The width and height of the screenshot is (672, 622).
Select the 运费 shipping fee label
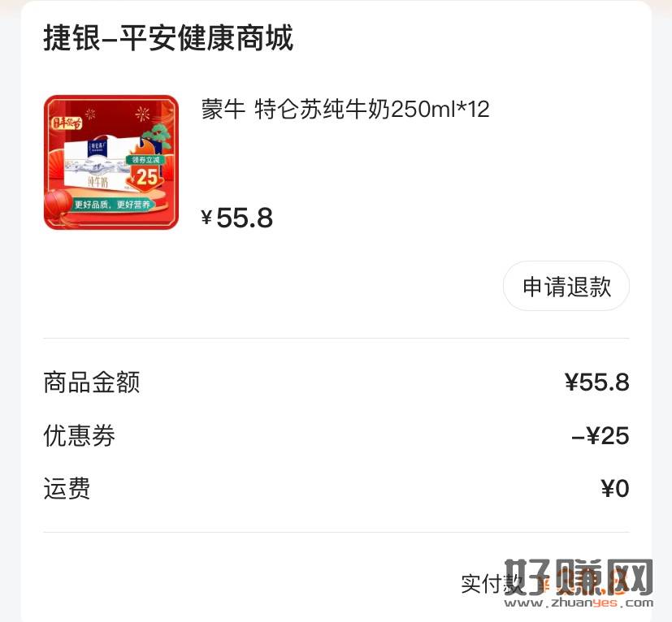tap(67, 489)
